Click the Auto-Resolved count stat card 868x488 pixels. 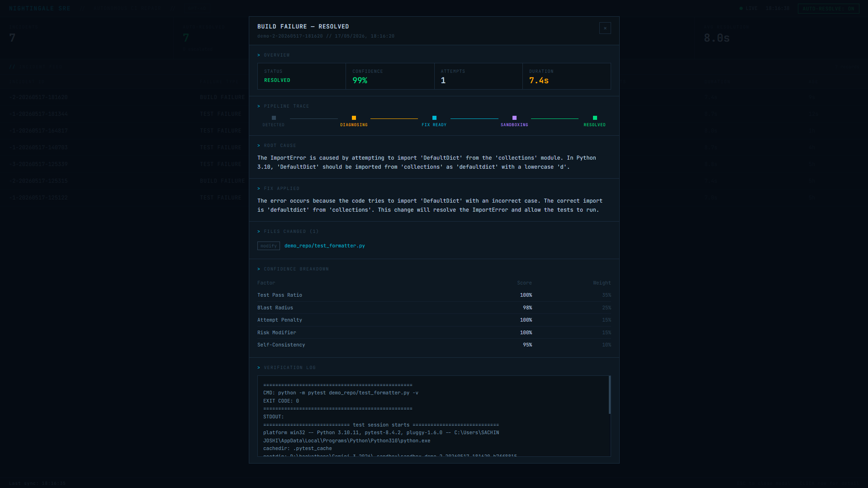[211, 38]
